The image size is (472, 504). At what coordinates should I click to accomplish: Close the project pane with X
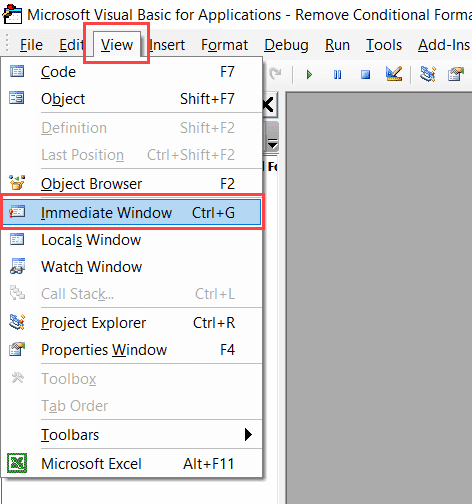[269, 105]
